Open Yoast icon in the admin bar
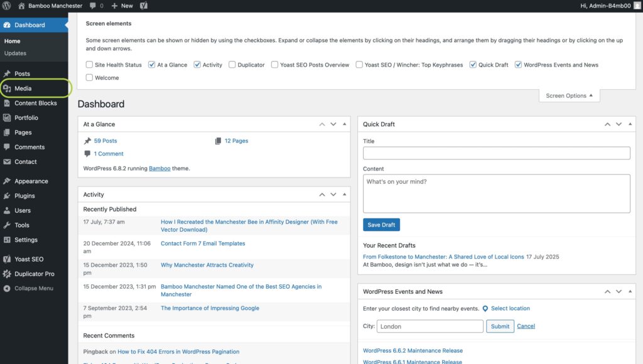 [x=144, y=6]
